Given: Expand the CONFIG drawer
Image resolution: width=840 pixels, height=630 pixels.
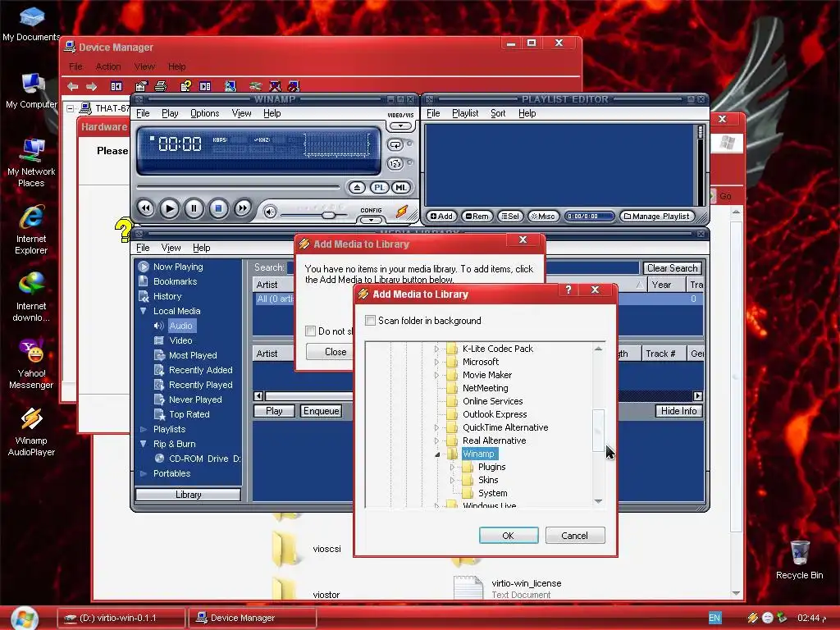Looking at the screenshot, I should pyautogui.click(x=371, y=220).
